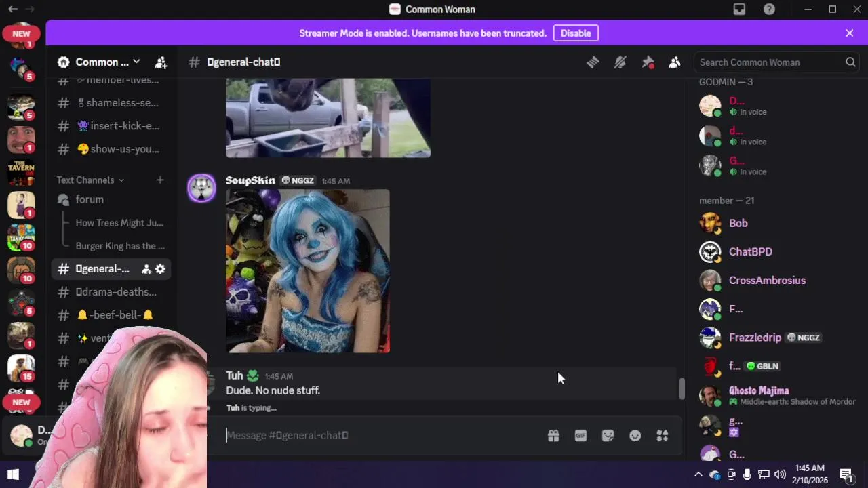Click the OneDrive cloud tray icon

715,474
